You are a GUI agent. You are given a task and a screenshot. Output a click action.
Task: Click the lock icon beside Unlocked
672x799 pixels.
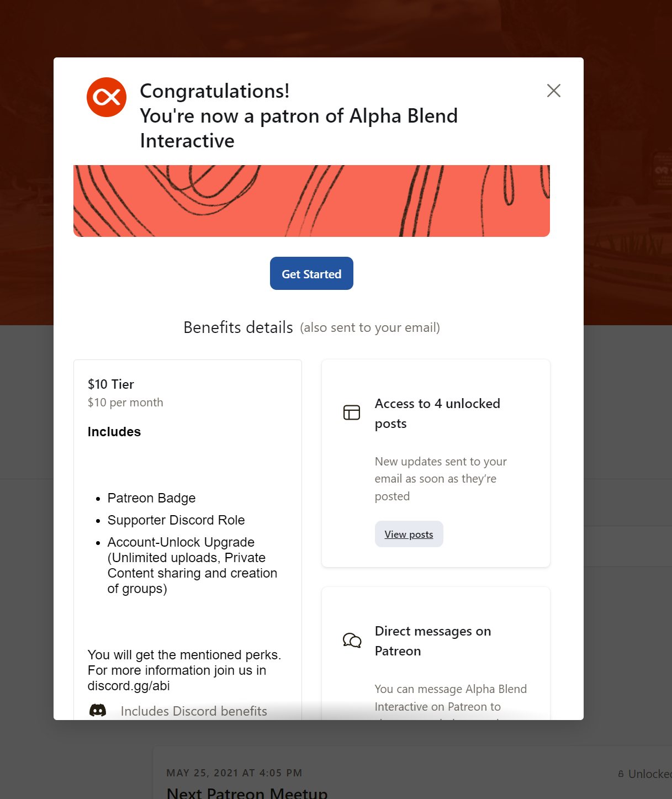pyautogui.click(x=621, y=774)
